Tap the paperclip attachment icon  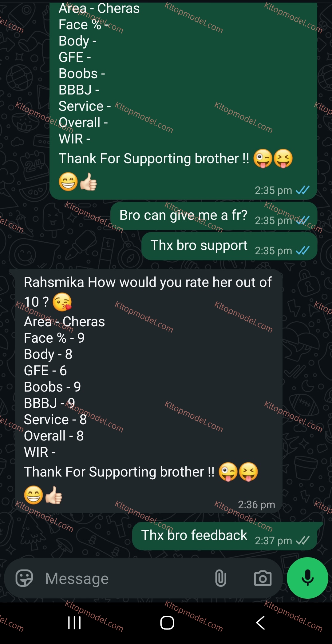pyautogui.click(x=221, y=578)
